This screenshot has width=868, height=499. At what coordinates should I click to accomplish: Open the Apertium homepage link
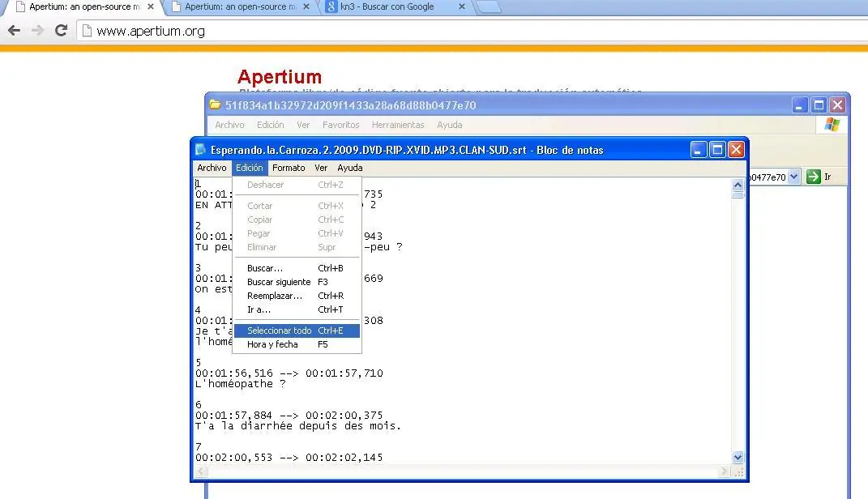[x=280, y=76]
